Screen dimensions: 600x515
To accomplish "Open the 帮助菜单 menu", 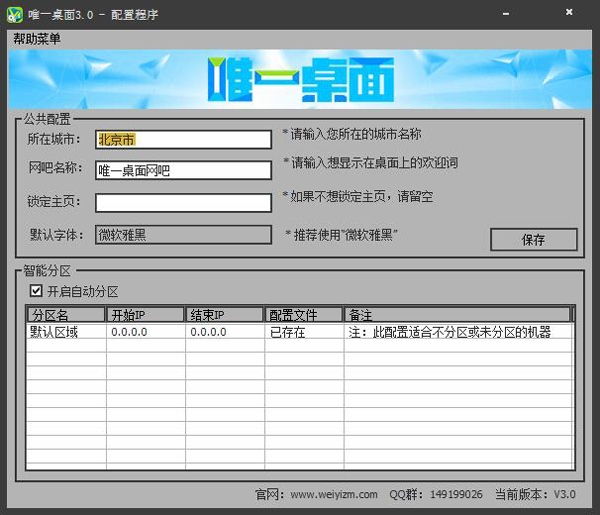I will pos(37,39).
